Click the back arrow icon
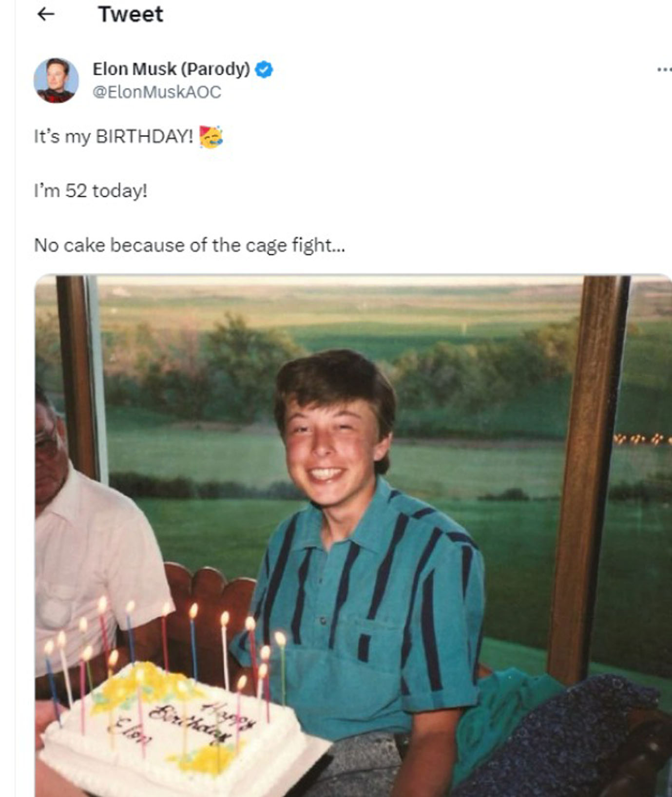672x797 pixels. click(46, 14)
